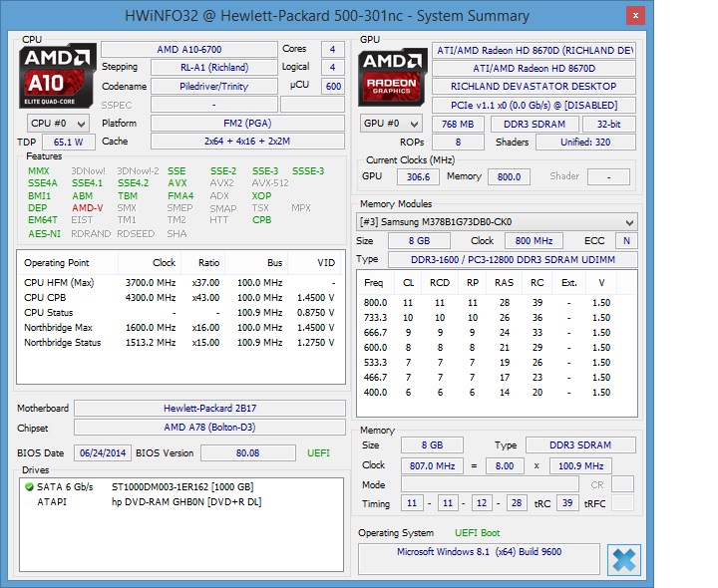This screenshot has width=718, height=588.
Task: Click the blue X close icon button
Action: coord(624,560)
